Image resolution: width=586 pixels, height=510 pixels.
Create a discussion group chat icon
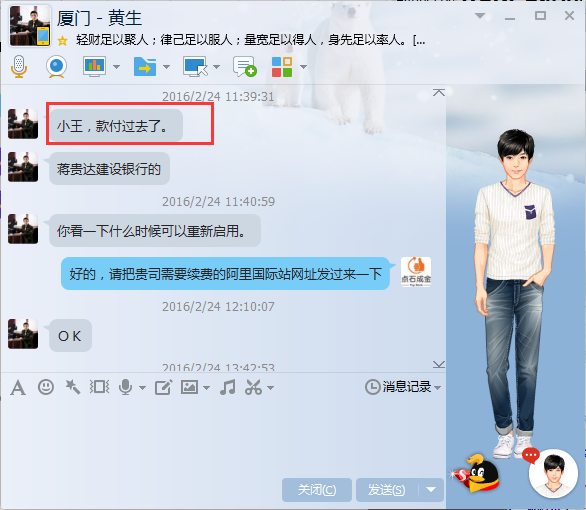click(x=245, y=67)
